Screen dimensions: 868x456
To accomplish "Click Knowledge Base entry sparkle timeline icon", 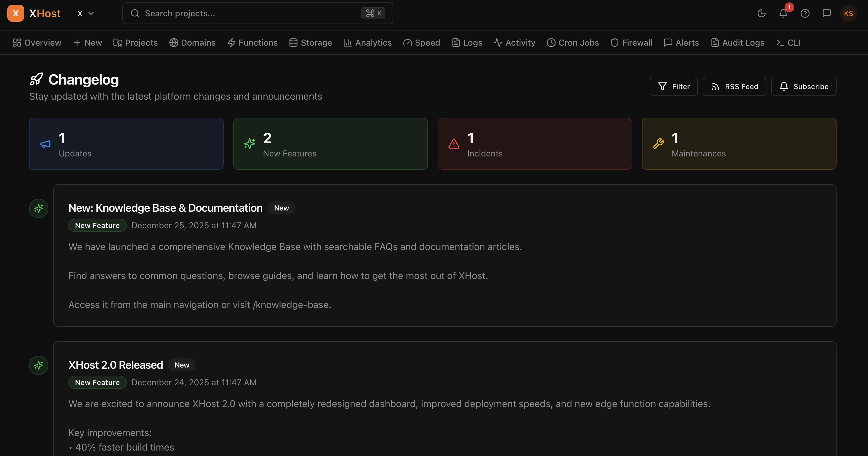I will [x=39, y=208].
